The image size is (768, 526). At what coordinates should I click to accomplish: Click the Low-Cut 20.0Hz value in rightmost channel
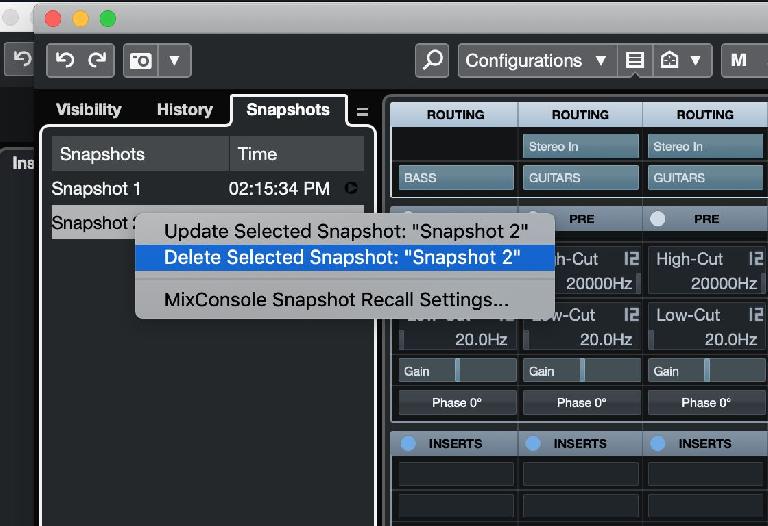coord(730,339)
